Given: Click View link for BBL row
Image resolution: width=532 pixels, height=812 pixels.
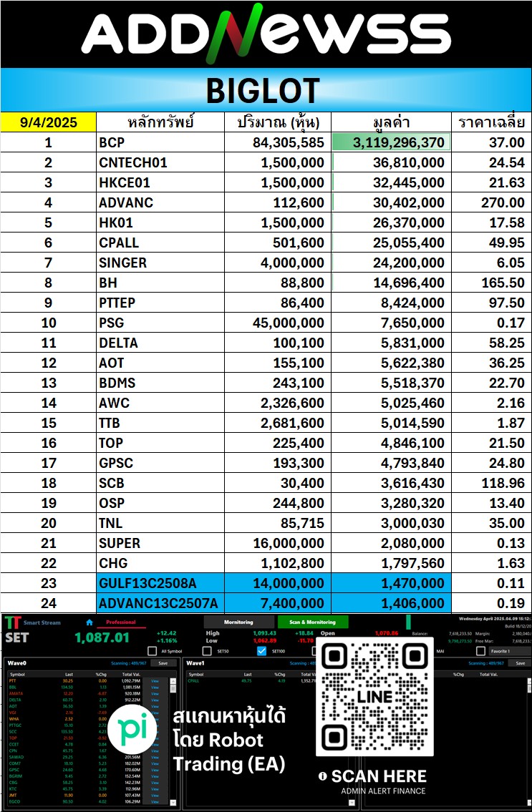Looking at the screenshot, I should point(155,688).
